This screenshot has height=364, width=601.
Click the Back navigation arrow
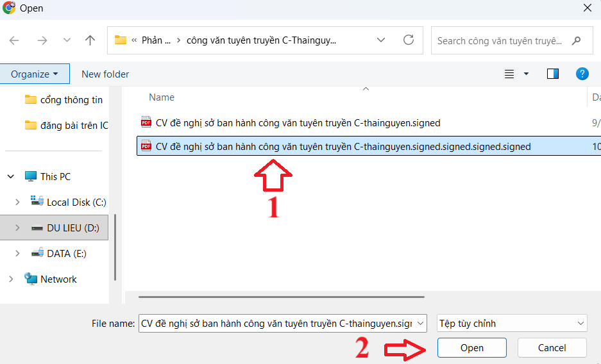[14, 40]
